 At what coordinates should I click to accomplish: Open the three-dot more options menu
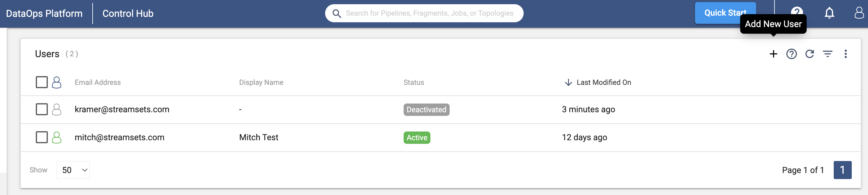click(x=845, y=54)
